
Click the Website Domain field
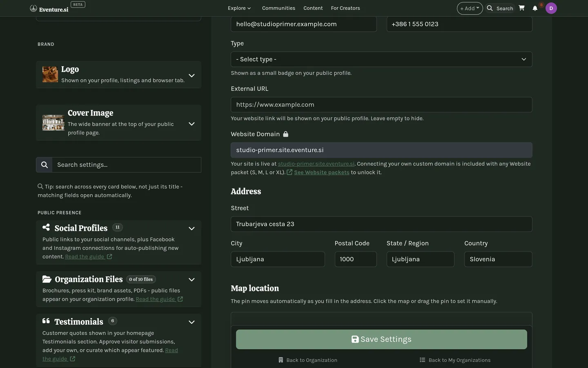coord(381,150)
